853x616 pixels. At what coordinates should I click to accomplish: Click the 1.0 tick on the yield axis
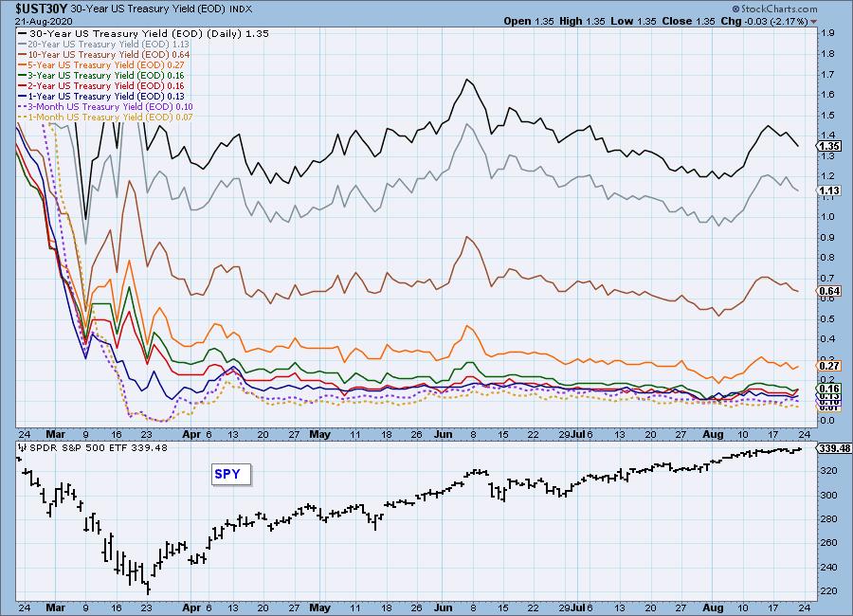pyautogui.click(x=827, y=217)
